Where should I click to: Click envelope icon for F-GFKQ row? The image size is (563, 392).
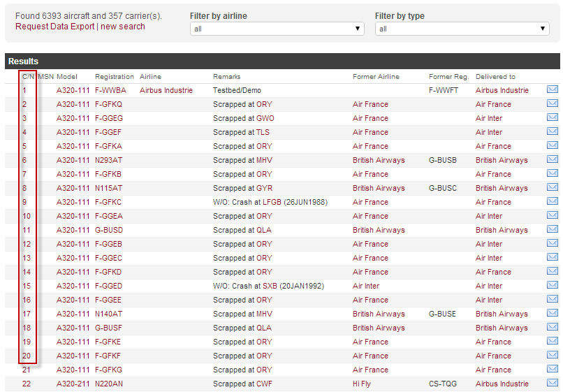click(552, 103)
